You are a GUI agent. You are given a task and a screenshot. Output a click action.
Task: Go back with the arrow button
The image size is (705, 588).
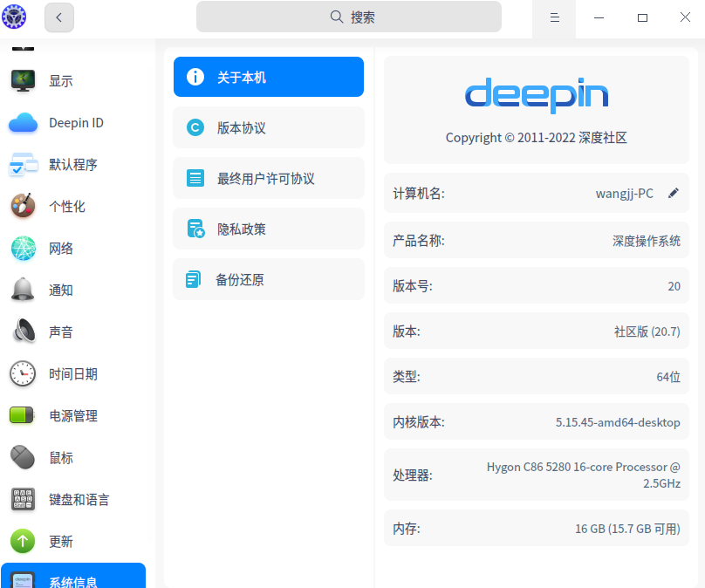(58, 17)
